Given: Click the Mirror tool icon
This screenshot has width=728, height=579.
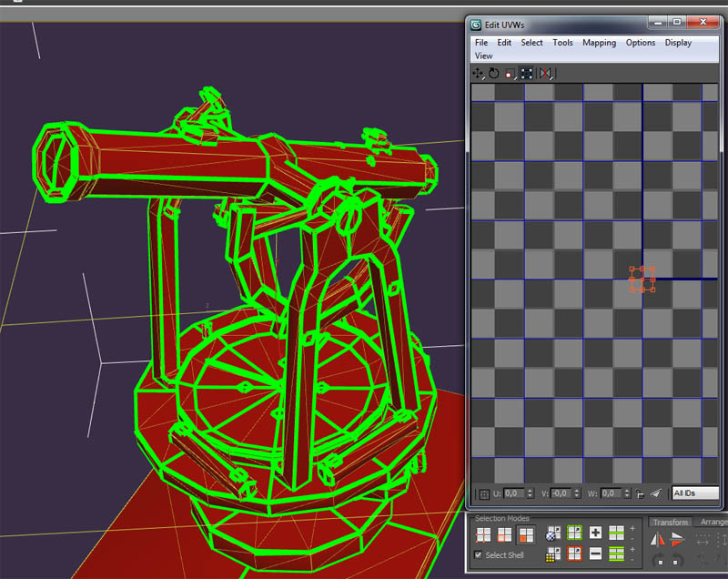Looking at the screenshot, I should tap(545, 73).
